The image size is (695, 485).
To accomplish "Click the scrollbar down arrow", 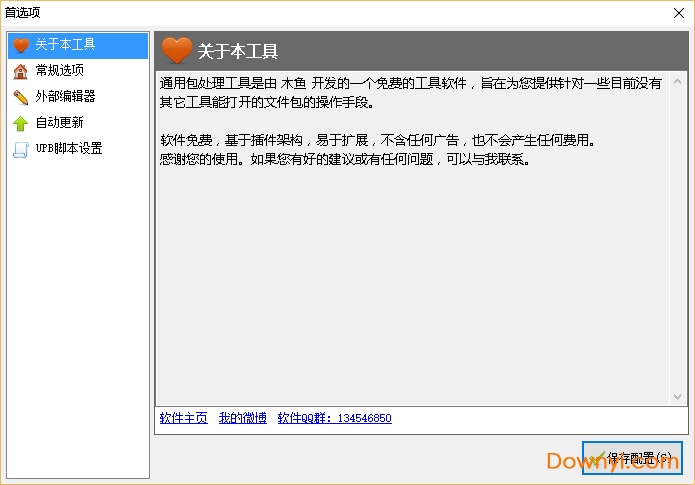I will [x=677, y=396].
